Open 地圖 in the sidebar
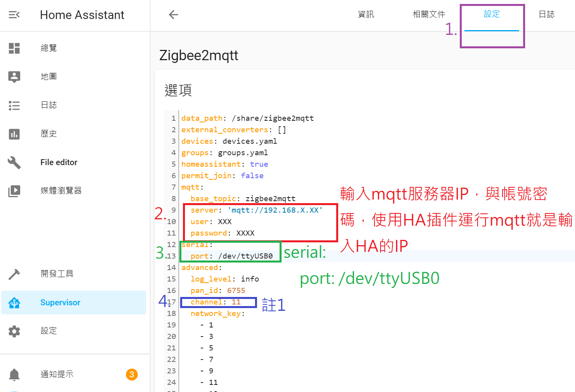The image size is (575, 392). [49, 76]
